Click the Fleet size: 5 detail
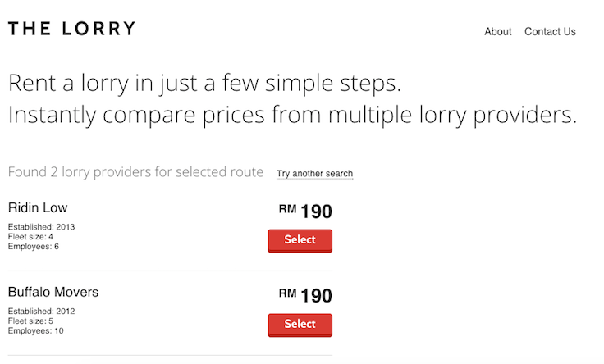Viewport: 604px width, 364px height. coord(30,321)
